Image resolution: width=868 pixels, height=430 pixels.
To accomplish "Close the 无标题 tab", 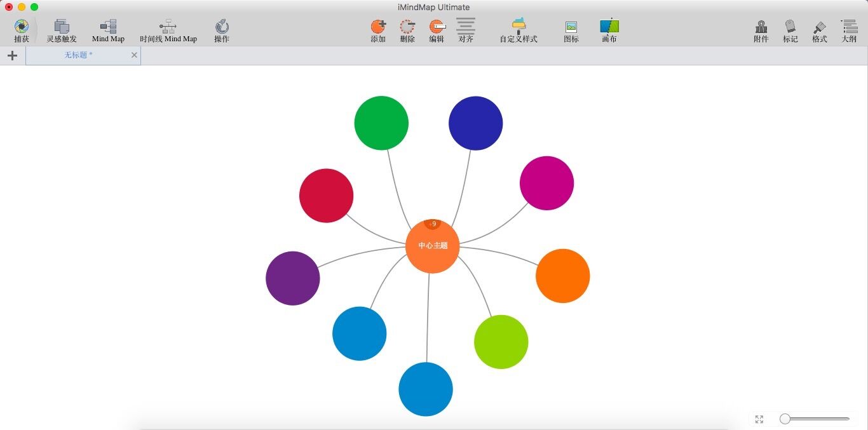I will point(134,55).
